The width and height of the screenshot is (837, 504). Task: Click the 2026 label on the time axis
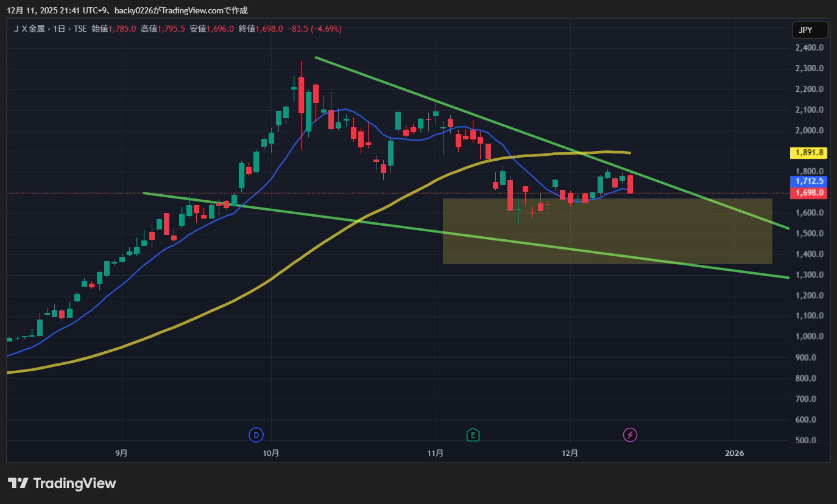tap(735, 453)
